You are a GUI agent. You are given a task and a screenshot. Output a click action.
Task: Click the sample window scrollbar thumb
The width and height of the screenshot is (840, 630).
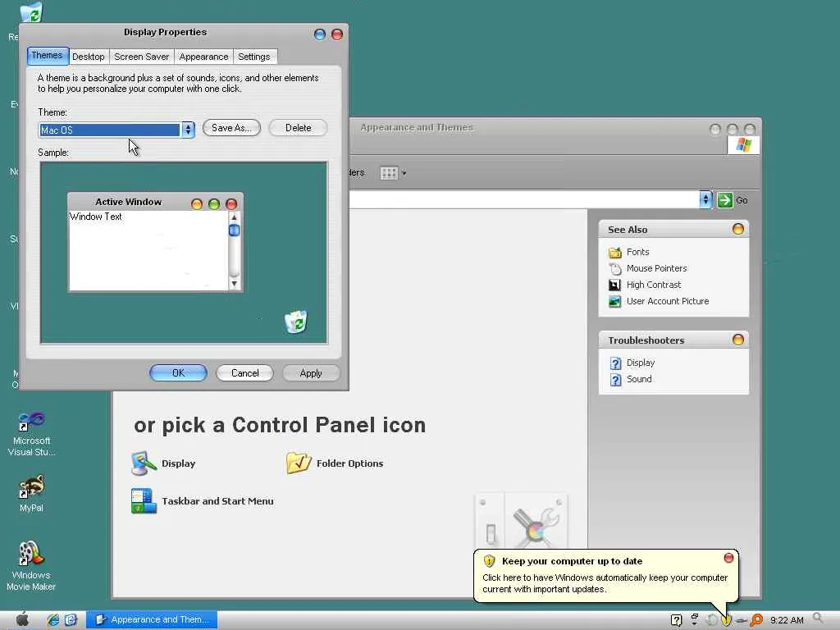pyautogui.click(x=234, y=231)
